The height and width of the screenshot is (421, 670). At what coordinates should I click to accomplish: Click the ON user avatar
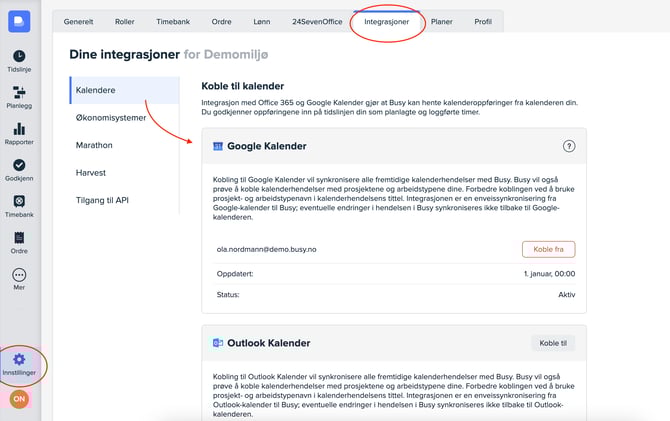19,399
